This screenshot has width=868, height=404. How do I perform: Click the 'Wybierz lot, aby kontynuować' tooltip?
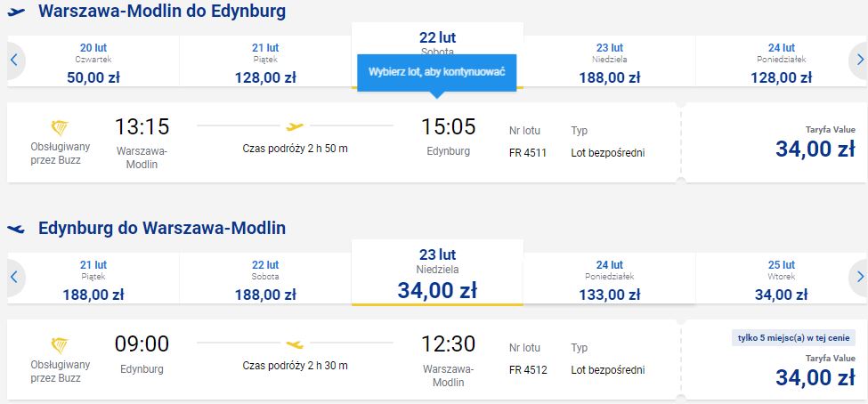437,72
